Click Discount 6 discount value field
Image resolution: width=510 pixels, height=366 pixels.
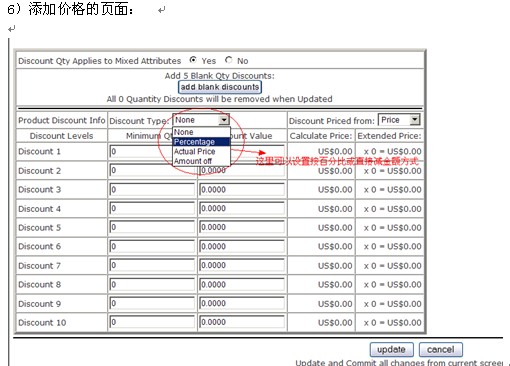(x=242, y=246)
